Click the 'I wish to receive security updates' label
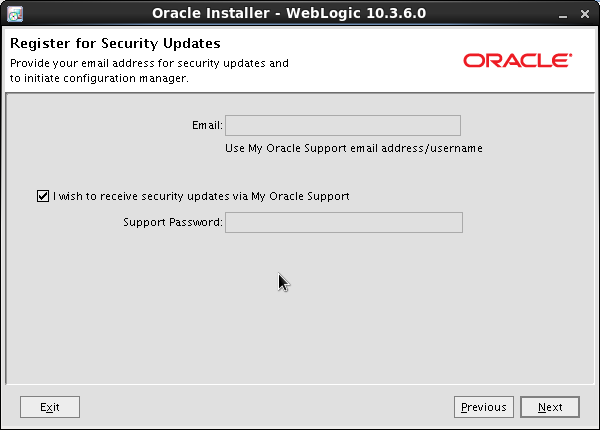Image resolution: width=600 pixels, height=430 pixels. coord(201,196)
